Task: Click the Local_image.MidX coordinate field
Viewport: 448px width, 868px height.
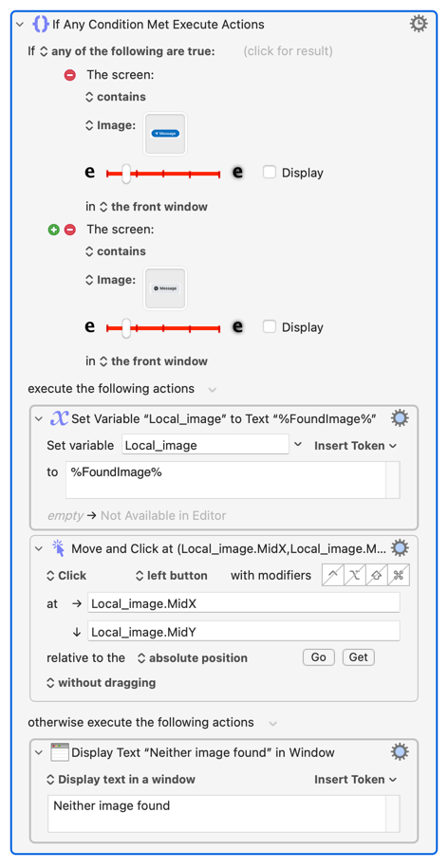Action: (244, 603)
